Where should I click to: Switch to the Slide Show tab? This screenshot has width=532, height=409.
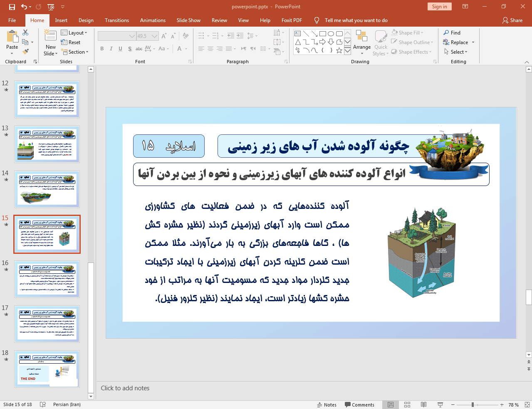tap(188, 20)
